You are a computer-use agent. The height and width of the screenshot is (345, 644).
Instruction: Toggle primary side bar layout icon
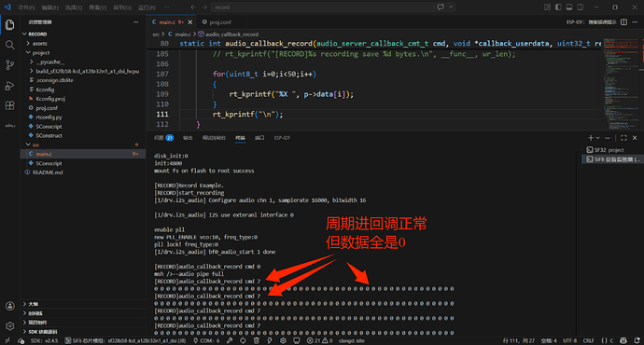[558, 7]
